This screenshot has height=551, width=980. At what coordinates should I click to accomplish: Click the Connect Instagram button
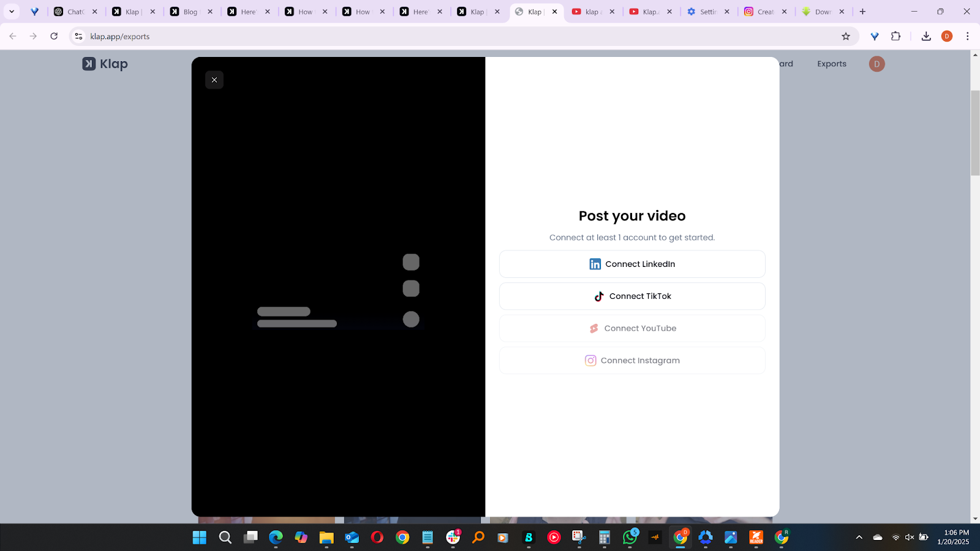pos(632,361)
